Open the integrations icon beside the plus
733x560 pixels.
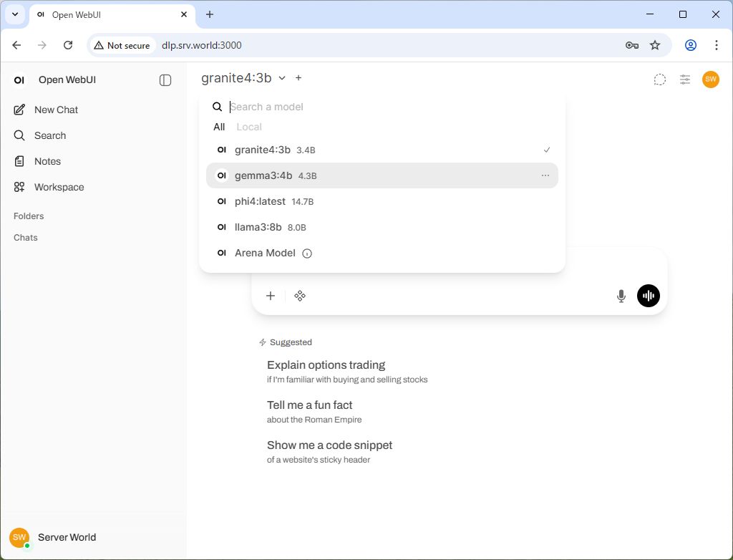click(x=300, y=296)
